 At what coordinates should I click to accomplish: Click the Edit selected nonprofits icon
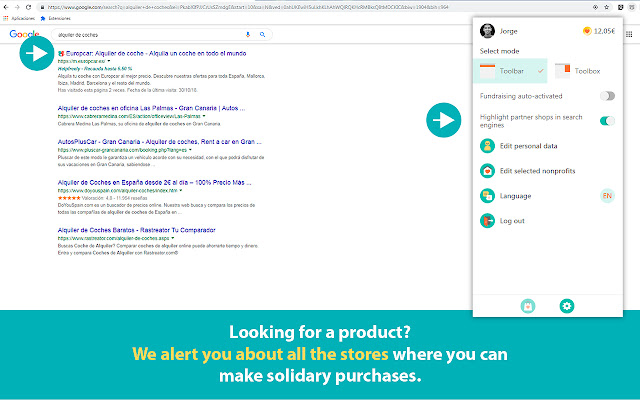[487, 171]
